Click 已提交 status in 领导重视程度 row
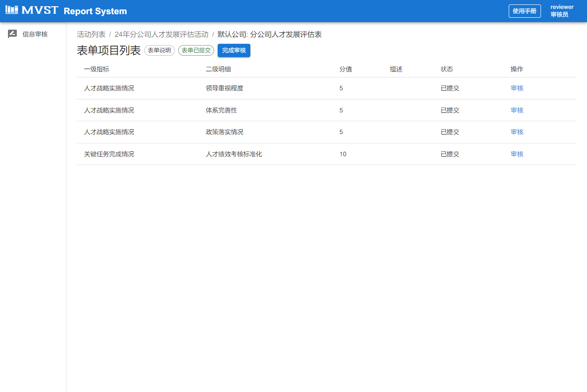 tap(450, 88)
